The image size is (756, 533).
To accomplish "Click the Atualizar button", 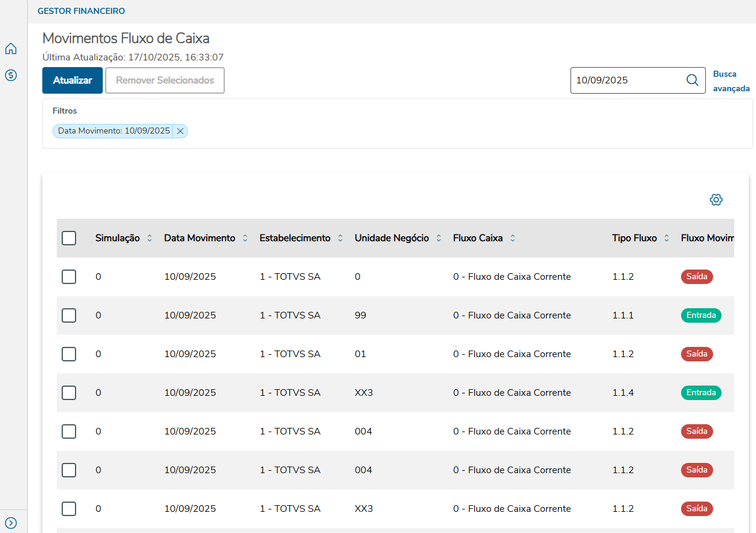I will [x=73, y=80].
